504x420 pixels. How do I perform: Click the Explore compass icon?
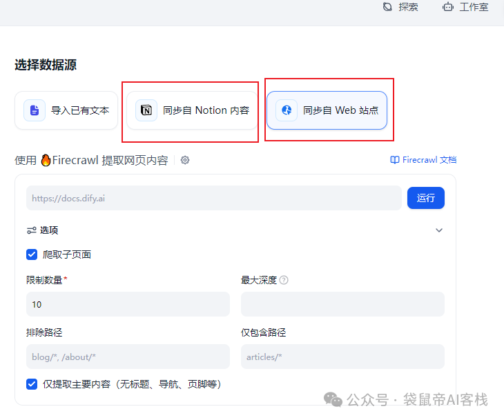387,7
